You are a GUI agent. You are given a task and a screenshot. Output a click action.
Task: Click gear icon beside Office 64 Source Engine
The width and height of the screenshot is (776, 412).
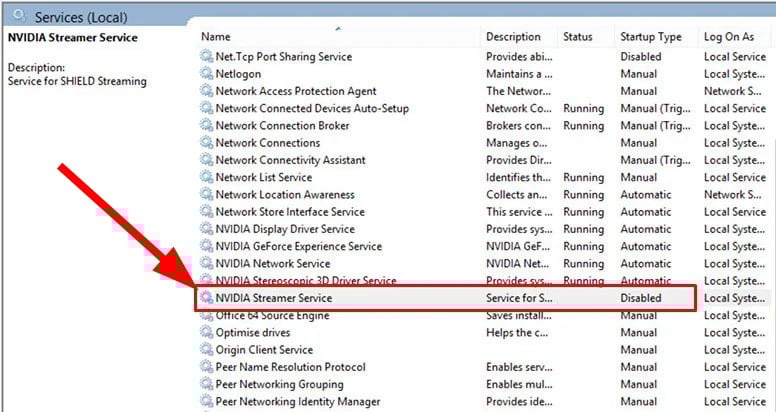point(206,315)
